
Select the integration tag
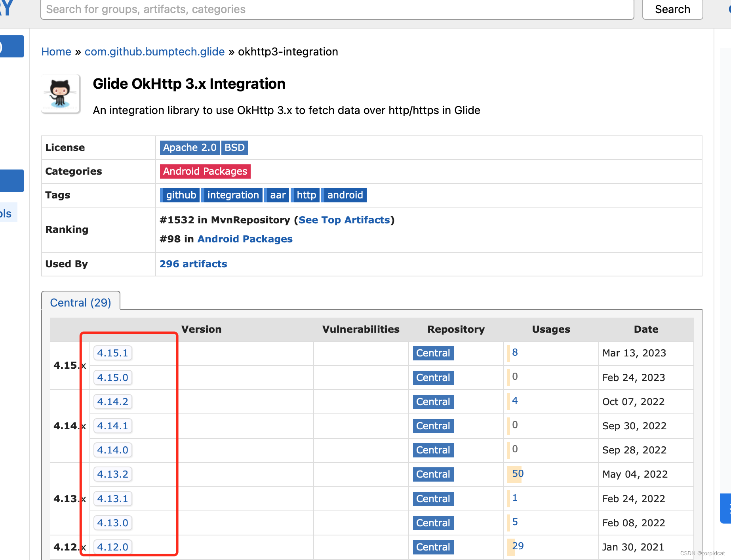pyautogui.click(x=232, y=195)
